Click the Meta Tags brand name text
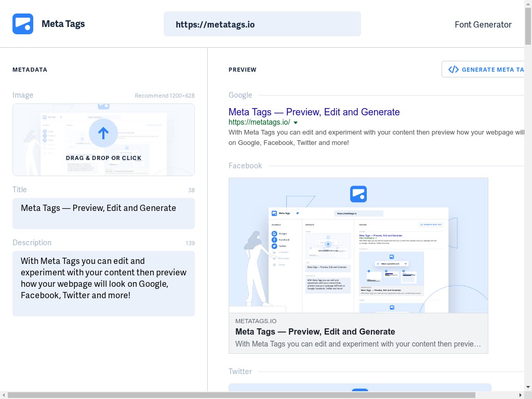The width and height of the screenshot is (532, 399). pos(63,24)
